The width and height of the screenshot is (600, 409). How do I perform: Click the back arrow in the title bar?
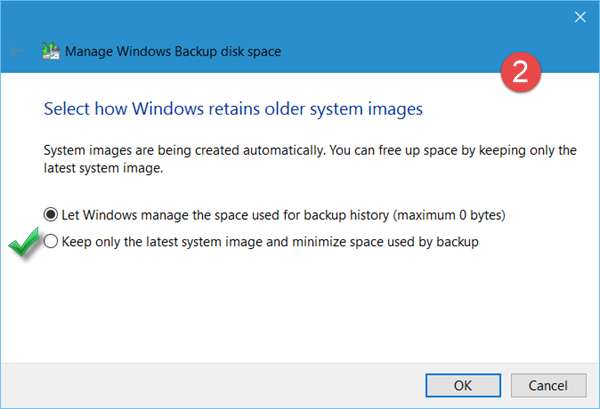pos(17,50)
